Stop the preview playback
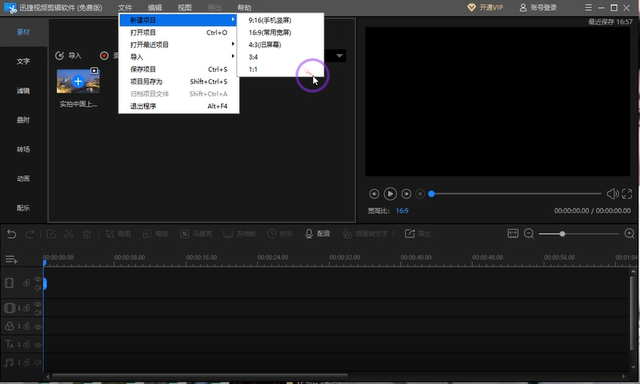This screenshot has width=640, height=384. [x=420, y=194]
